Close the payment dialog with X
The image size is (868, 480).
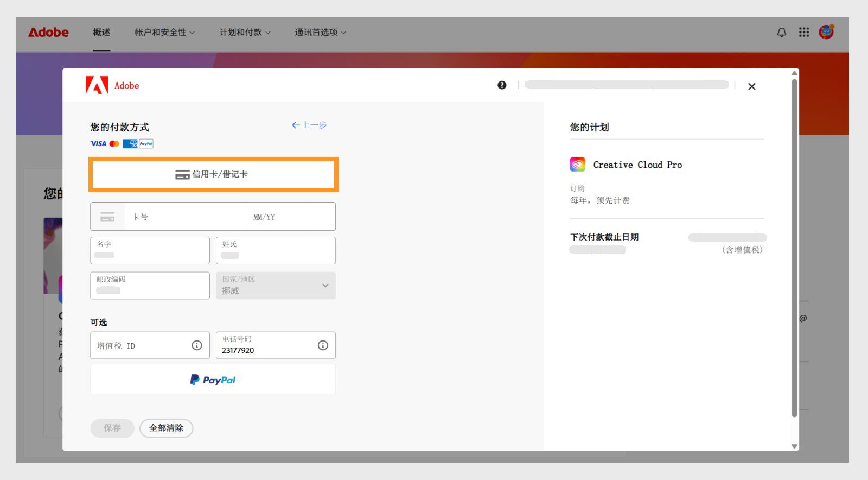(752, 86)
